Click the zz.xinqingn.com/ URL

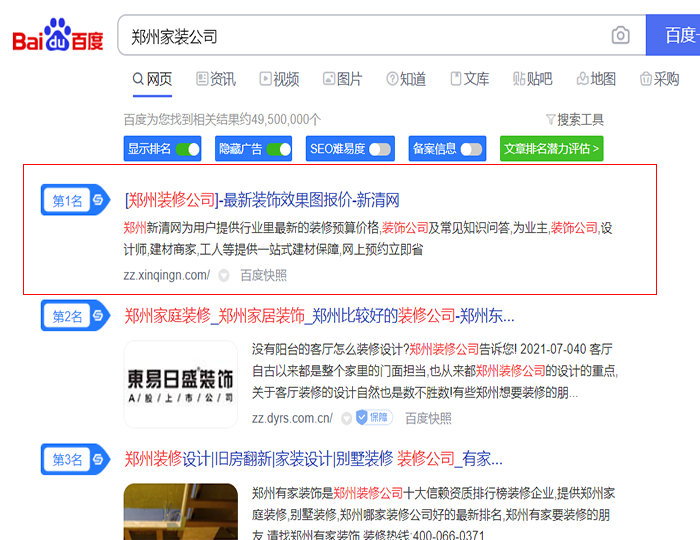167,275
